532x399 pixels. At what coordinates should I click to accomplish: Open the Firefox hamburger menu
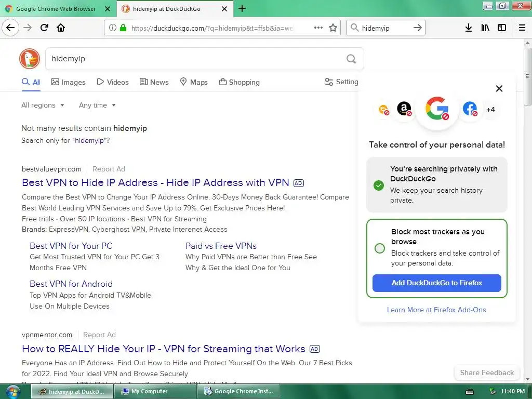pyautogui.click(x=522, y=28)
